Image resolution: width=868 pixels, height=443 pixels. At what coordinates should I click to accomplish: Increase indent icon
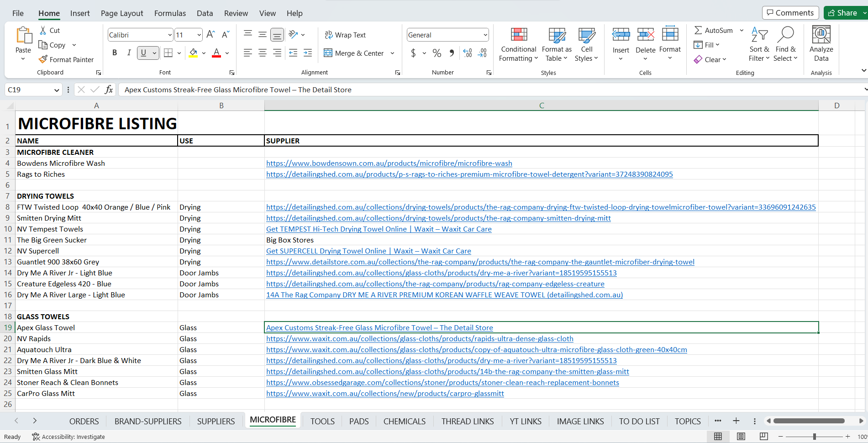[x=308, y=53]
